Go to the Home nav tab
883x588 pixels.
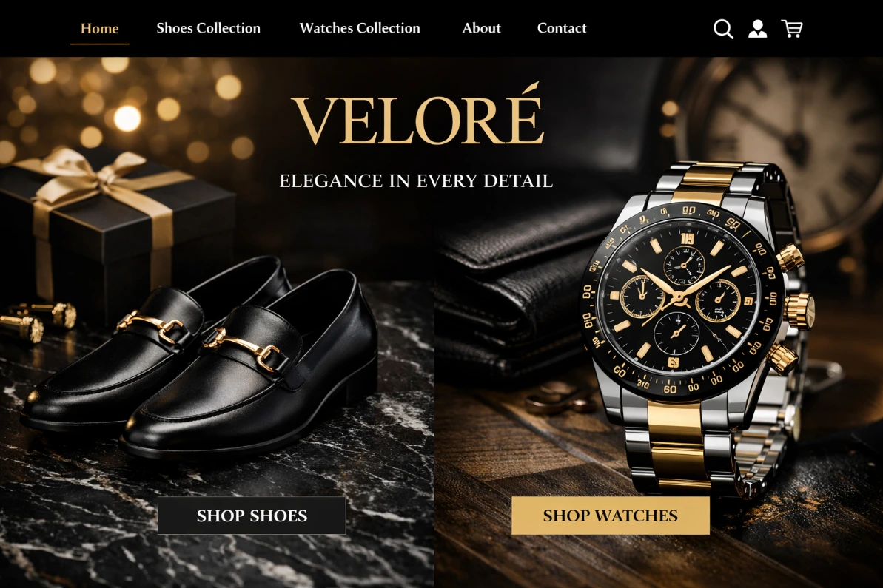pos(100,28)
